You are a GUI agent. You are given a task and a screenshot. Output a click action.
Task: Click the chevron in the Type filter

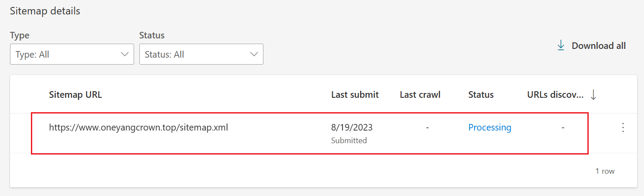coord(124,55)
